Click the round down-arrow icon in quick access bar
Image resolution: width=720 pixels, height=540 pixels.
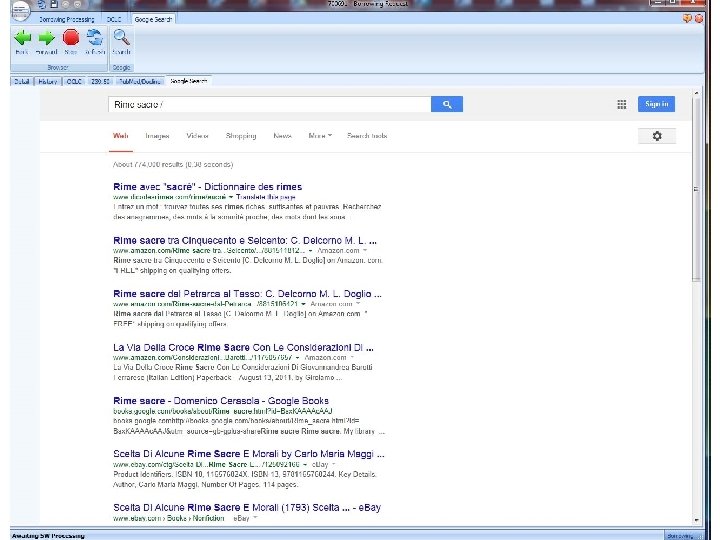pos(77,4)
